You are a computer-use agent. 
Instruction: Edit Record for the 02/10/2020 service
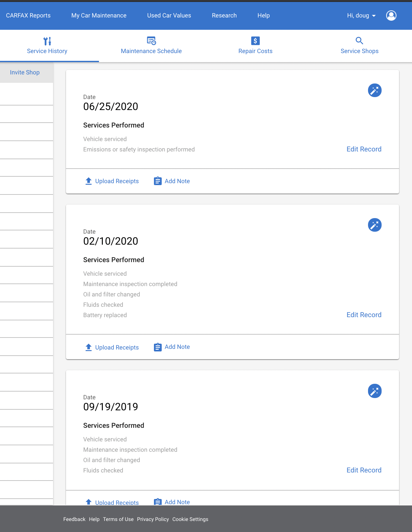click(364, 315)
